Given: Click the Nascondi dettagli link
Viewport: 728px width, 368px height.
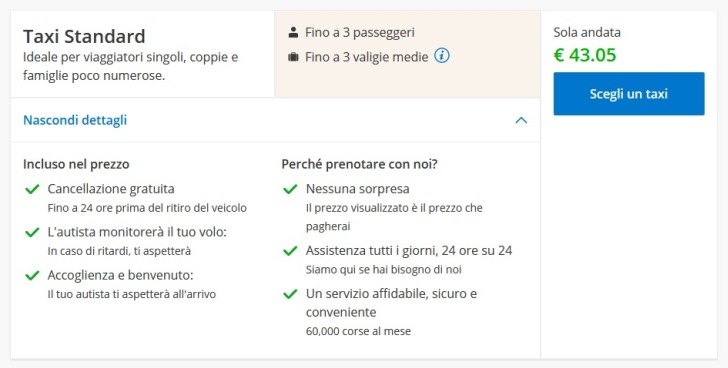Looking at the screenshot, I should [x=75, y=120].
